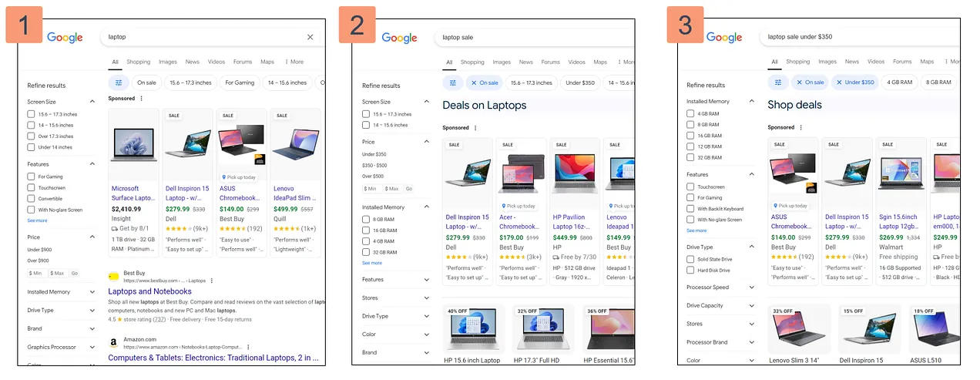Tick the "Over 17.3 inches" screen size checkbox
This screenshot has height=380, width=980.
[31, 136]
